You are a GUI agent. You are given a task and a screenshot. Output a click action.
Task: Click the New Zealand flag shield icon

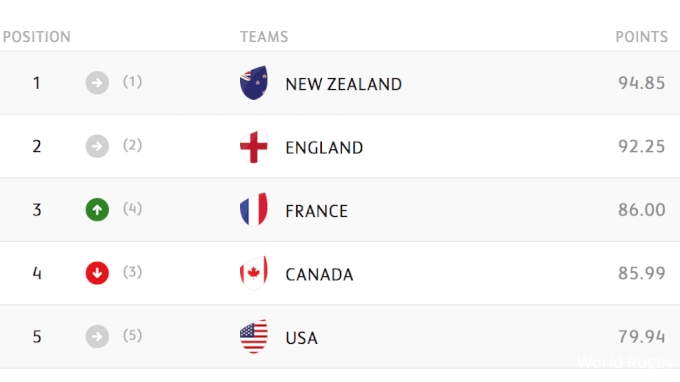tap(254, 83)
